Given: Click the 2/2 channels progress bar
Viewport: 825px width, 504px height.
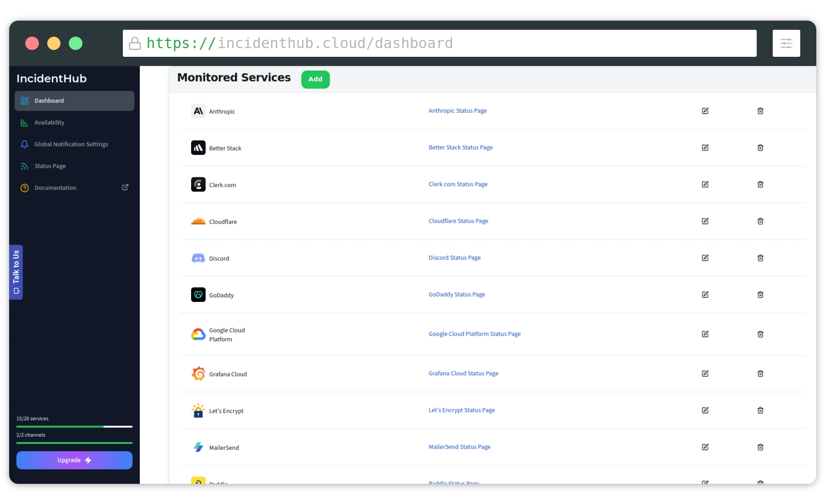Looking at the screenshot, I should pos(74,443).
